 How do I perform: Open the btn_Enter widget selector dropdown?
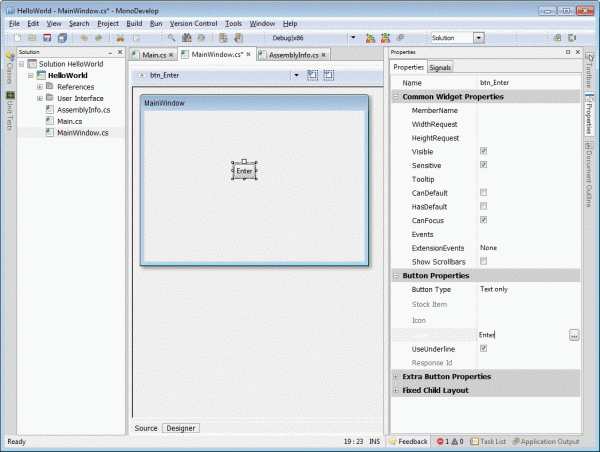[x=297, y=75]
